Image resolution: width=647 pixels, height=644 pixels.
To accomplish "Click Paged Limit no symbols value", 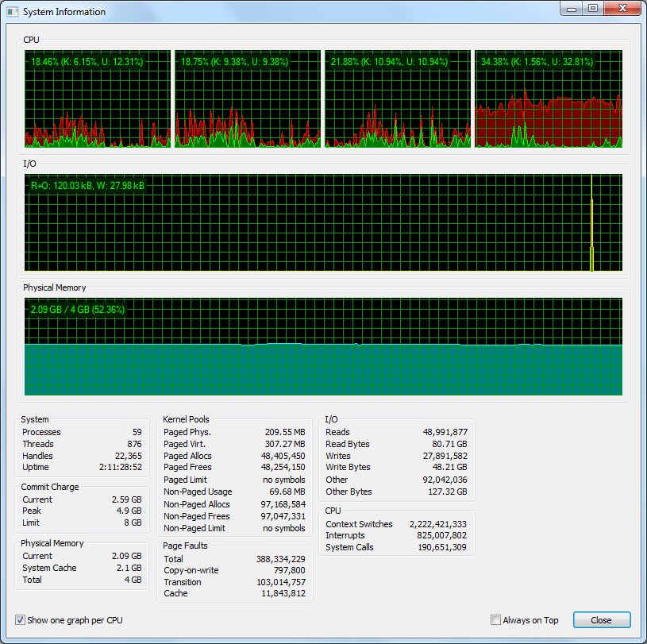I will coord(284,480).
